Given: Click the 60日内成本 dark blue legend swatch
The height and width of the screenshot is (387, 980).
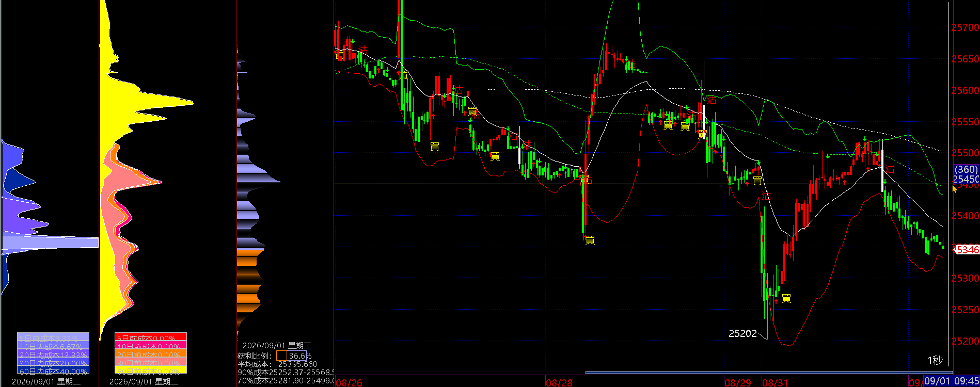Looking at the screenshot, I should [53, 370].
